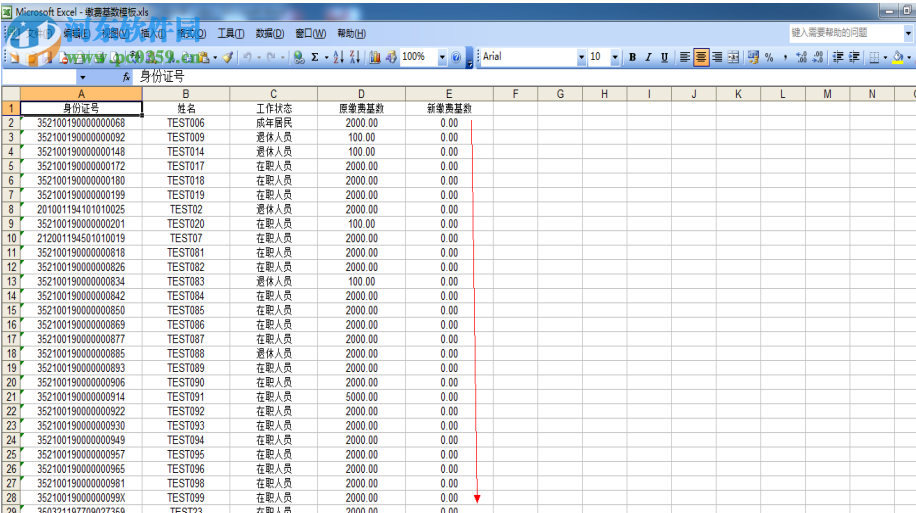916x513 pixels.
Task: Open the 数据(D) menu
Action: (269, 33)
